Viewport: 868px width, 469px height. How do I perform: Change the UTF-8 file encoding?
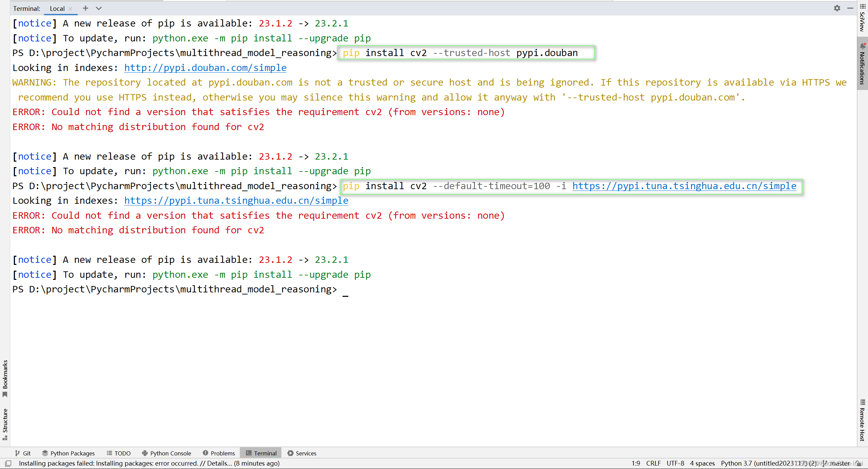675,463
